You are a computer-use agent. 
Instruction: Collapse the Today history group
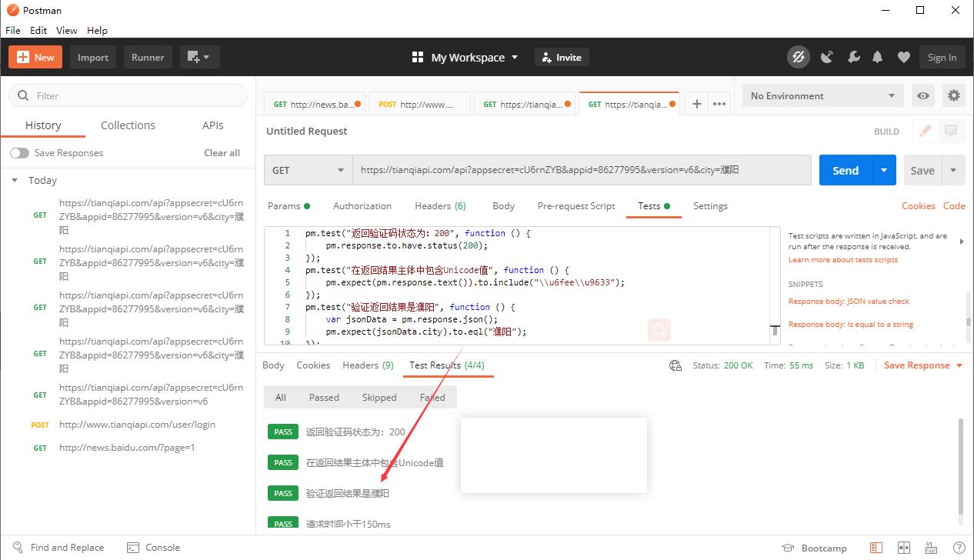tap(14, 180)
